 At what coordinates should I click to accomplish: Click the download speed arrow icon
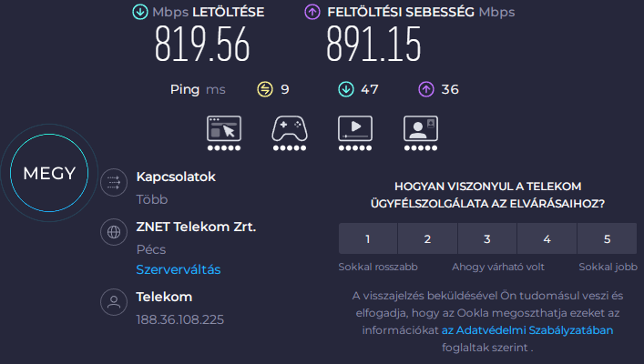pyautogui.click(x=140, y=12)
